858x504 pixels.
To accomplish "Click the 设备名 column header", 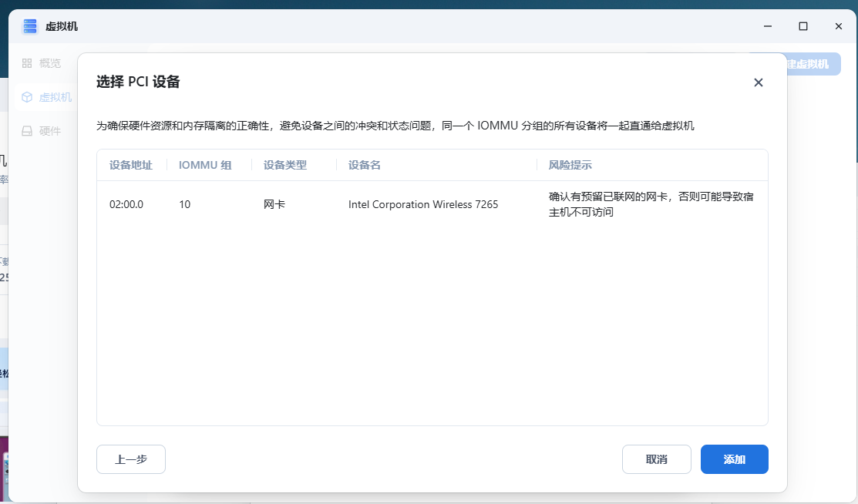I will (365, 165).
